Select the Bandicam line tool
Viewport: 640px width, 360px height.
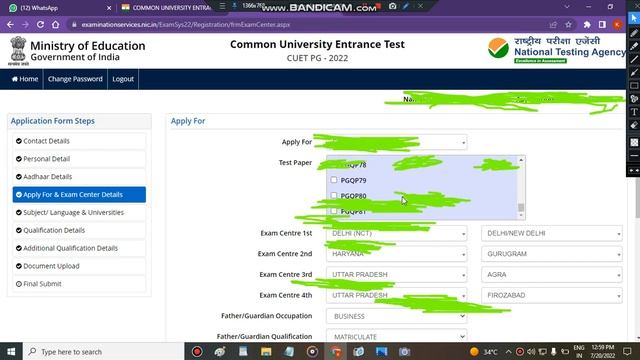pos(634,60)
